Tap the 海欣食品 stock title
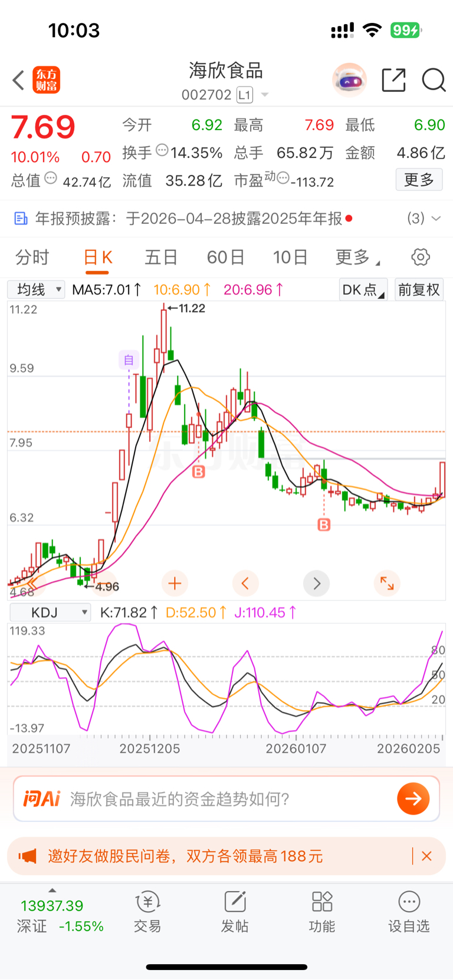This screenshot has height=980, width=453. [226, 70]
